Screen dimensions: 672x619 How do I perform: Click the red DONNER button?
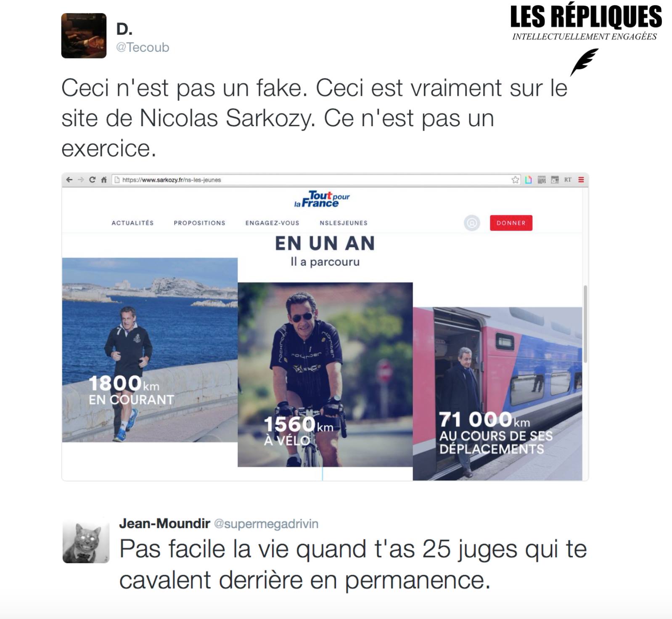(x=511, y=223)
